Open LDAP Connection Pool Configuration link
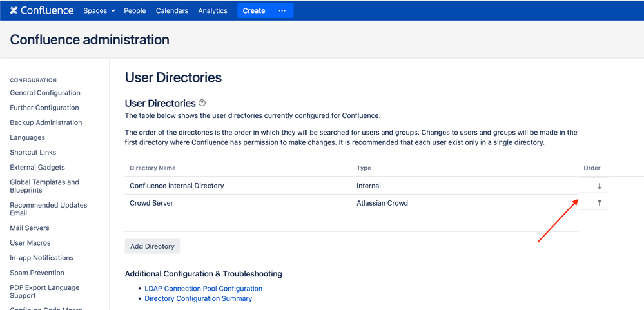 coord(203,289)
